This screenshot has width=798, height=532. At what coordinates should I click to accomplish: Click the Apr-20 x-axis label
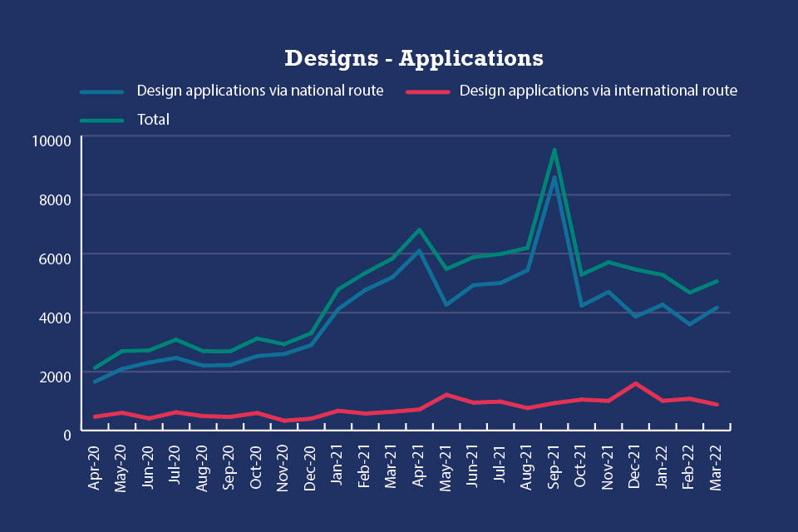96,468
